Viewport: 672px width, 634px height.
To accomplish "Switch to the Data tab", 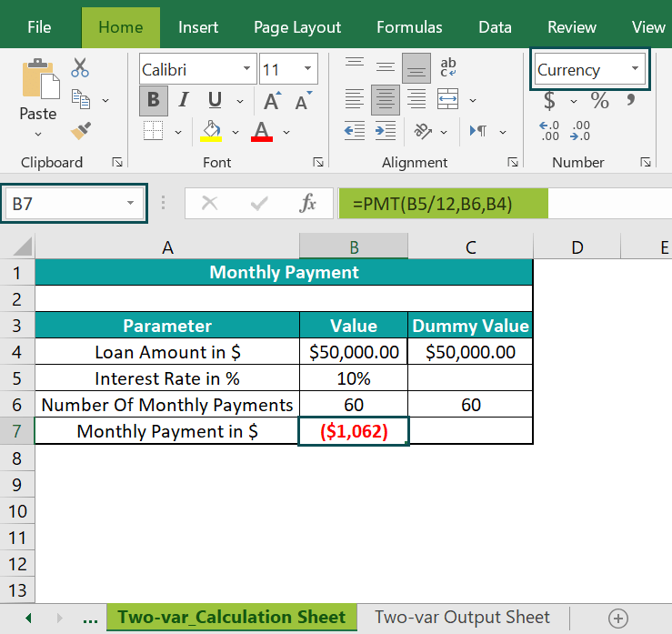I will (x=495, y=27).
